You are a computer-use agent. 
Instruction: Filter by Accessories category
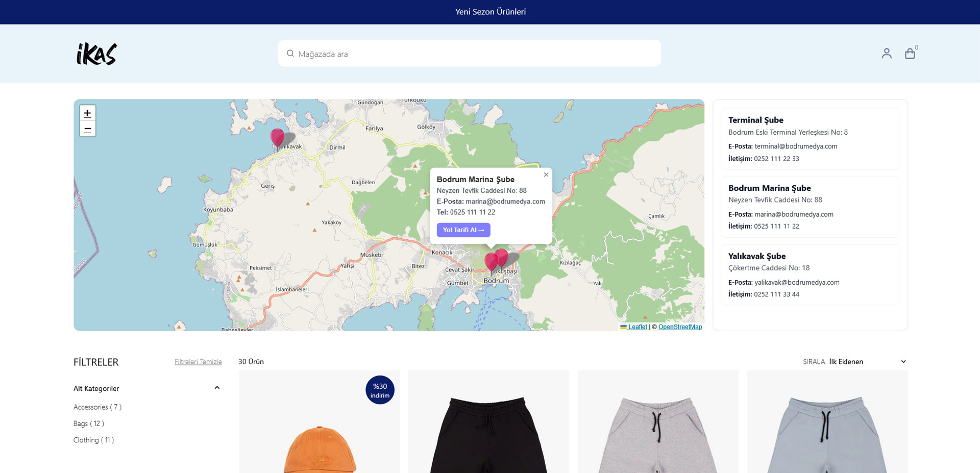[x=97, y=407]
